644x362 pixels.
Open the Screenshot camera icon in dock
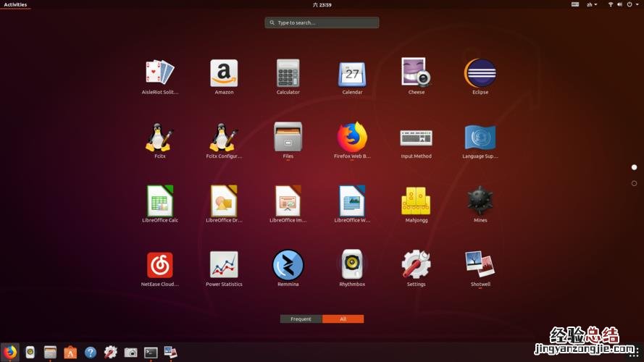[x=130, y=352]
